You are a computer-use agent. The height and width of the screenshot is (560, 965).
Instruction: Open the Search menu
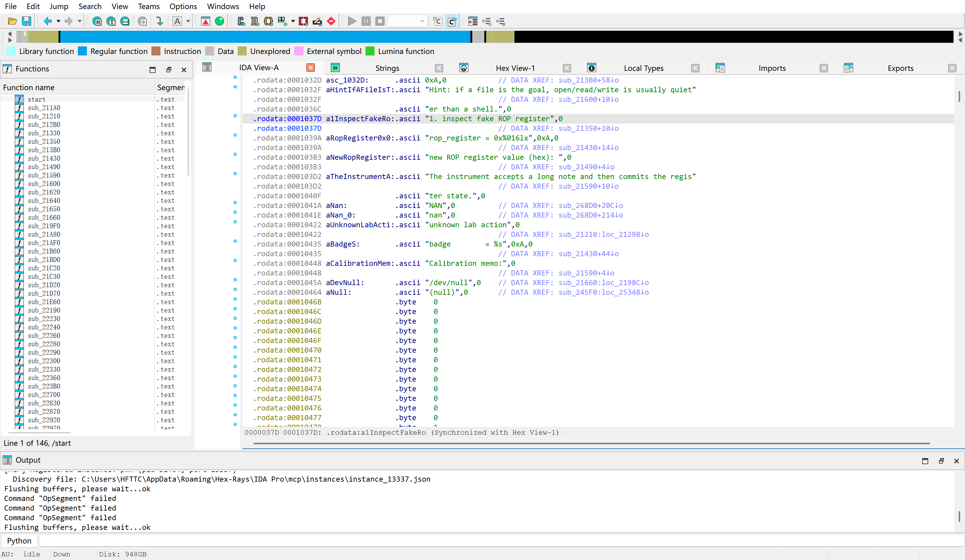coord(90,7)
